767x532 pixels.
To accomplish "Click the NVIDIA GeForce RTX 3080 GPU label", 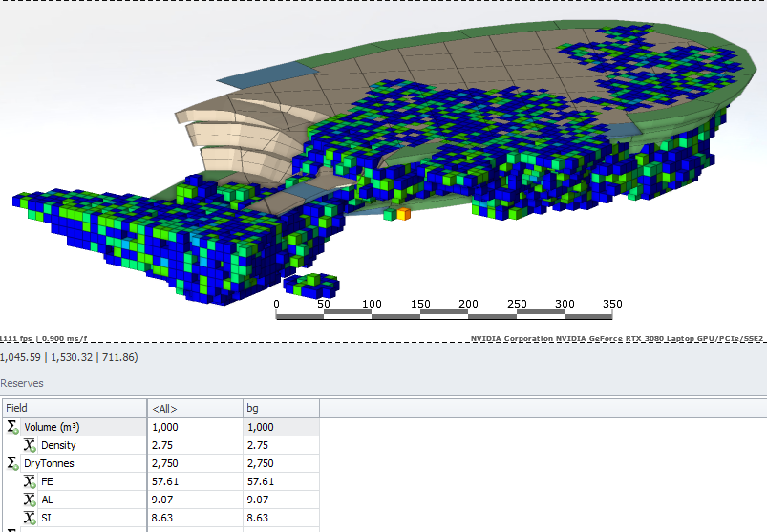I will coord(616,338).
